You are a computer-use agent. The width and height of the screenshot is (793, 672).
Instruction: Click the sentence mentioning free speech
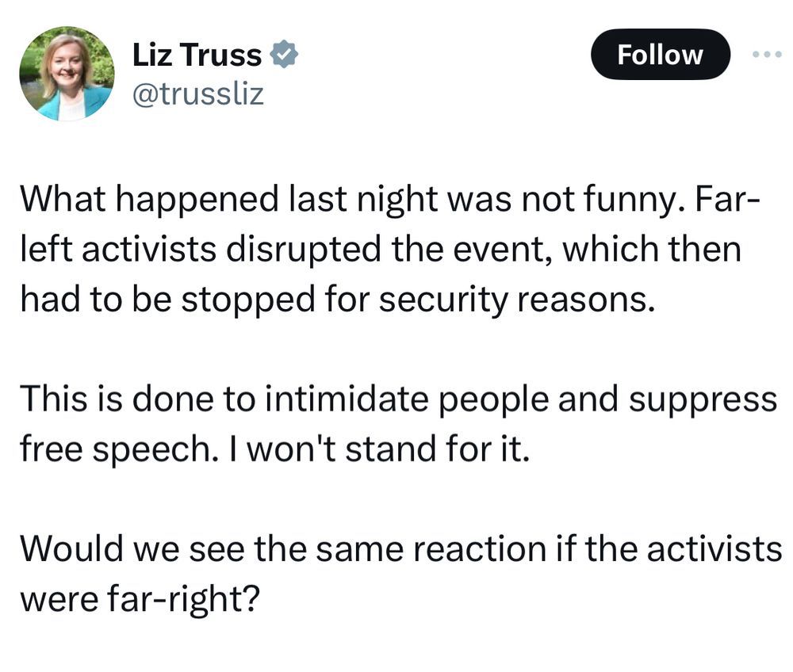click(x=396, y=423)
